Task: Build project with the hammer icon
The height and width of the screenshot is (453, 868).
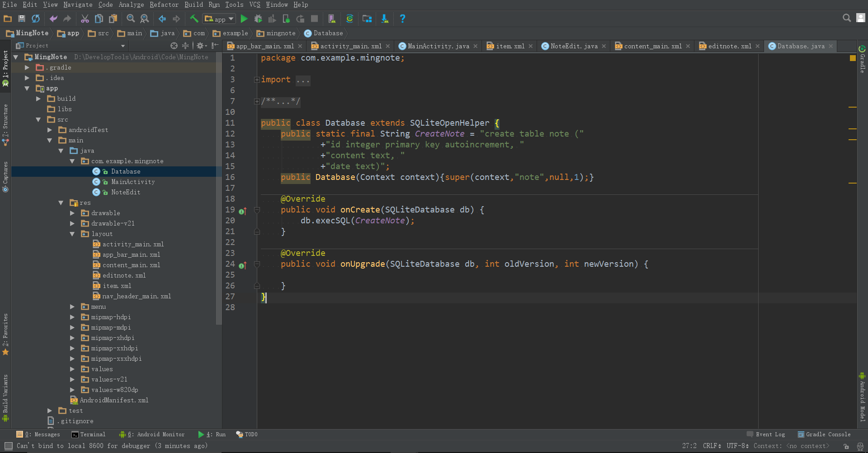Action: [194, 19]
